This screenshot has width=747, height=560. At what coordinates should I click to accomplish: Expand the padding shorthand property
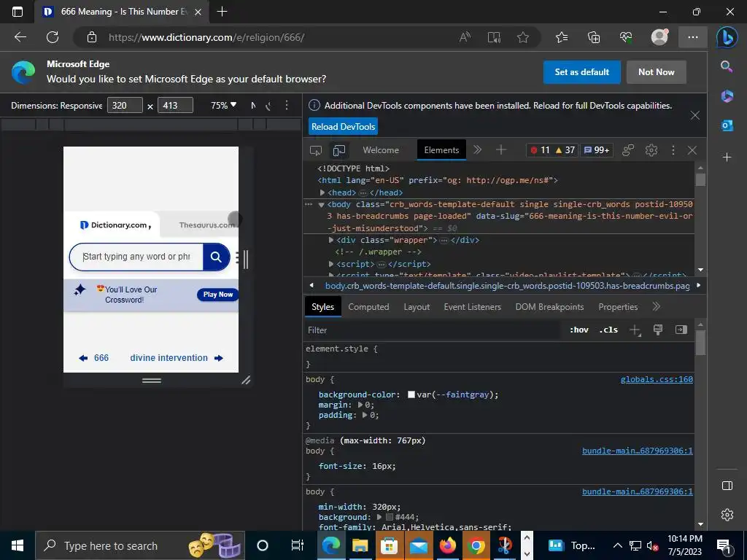click(x=365, y=415)
